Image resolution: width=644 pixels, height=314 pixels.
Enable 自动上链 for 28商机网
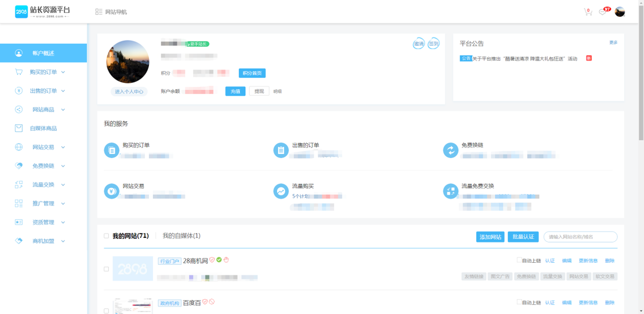519,260
